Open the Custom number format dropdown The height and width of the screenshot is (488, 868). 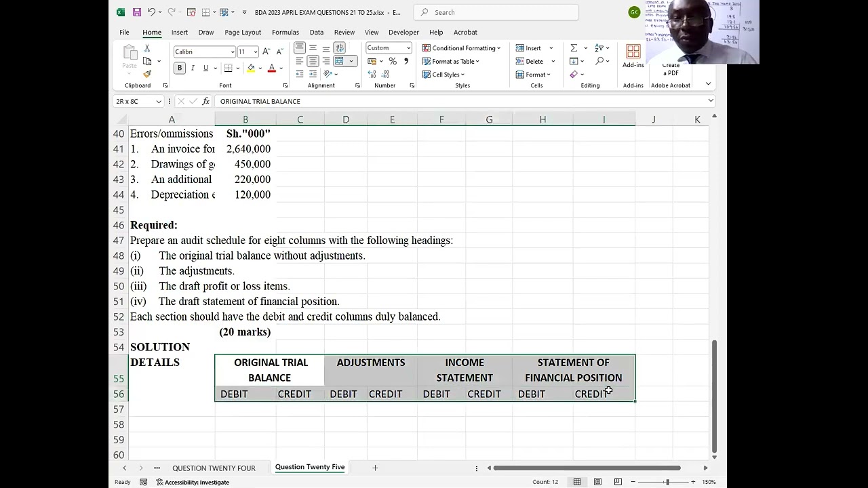click(408, 48)
